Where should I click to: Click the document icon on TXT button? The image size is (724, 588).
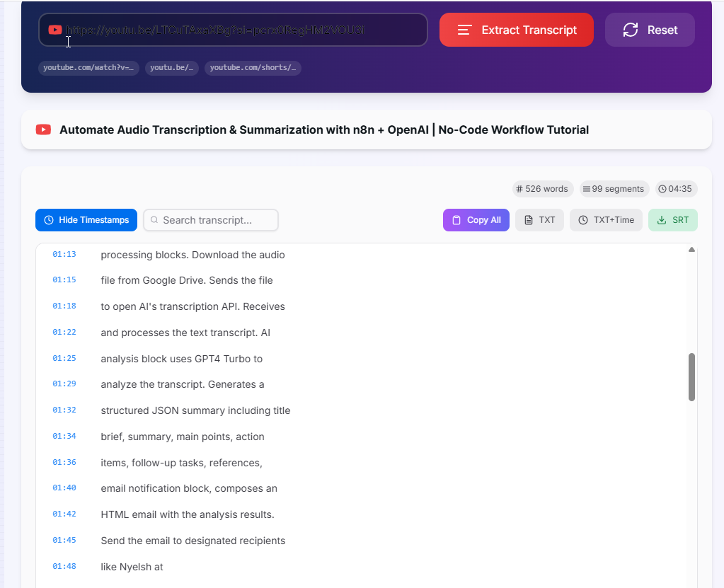point(529,220)
